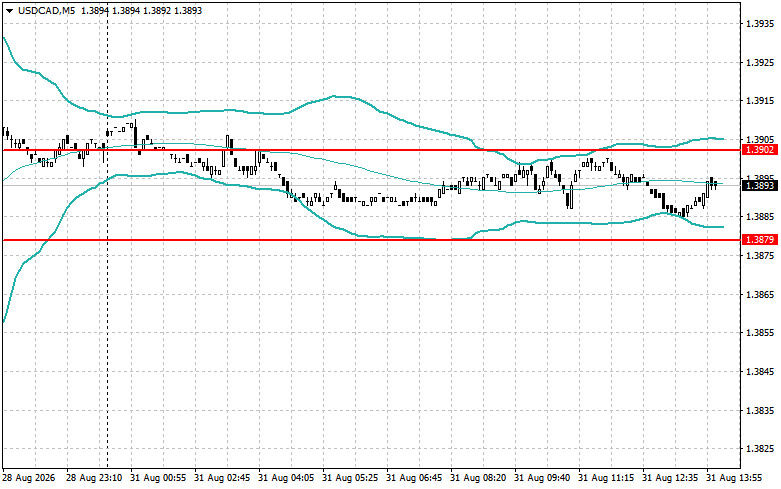Click the 1.3875 price scale value
The image size is (781, 489).
point(760,255)
